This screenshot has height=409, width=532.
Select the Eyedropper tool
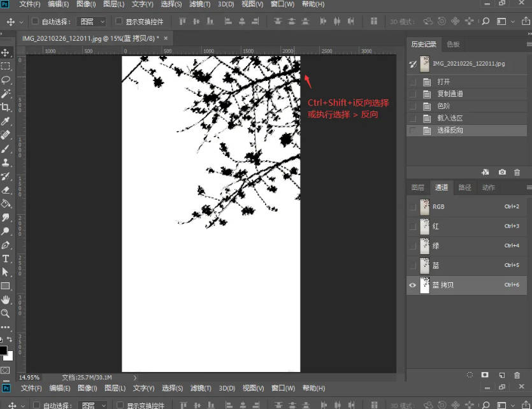coord(6,122)
